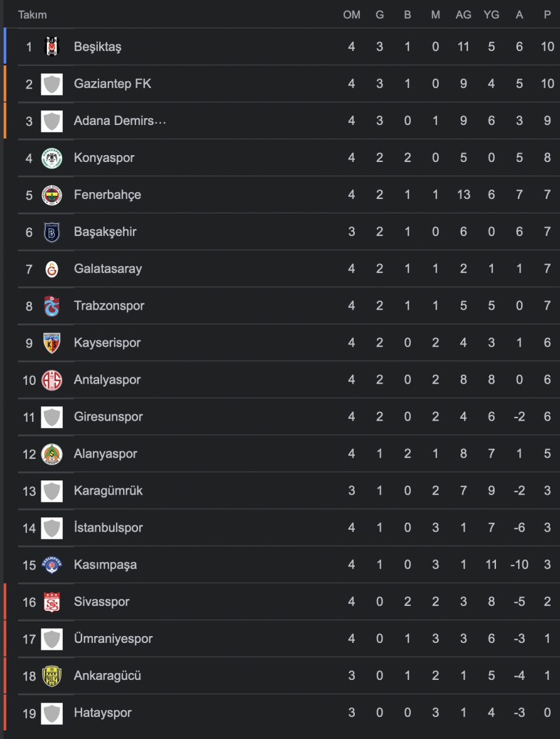Click the Trabzonspor crest icon
The height and width of the screenshot is (739, 560).
[x=52, y=305]
